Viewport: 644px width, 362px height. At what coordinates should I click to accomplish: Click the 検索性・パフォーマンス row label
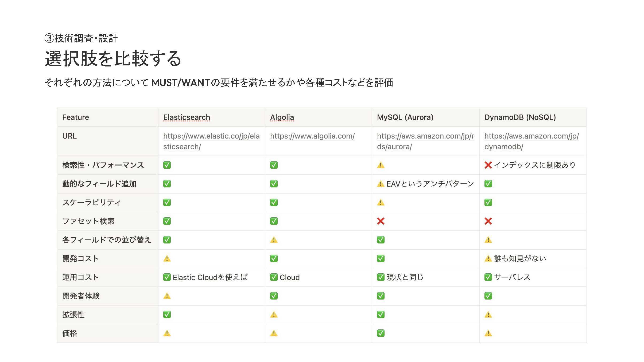tap(103, 165)
